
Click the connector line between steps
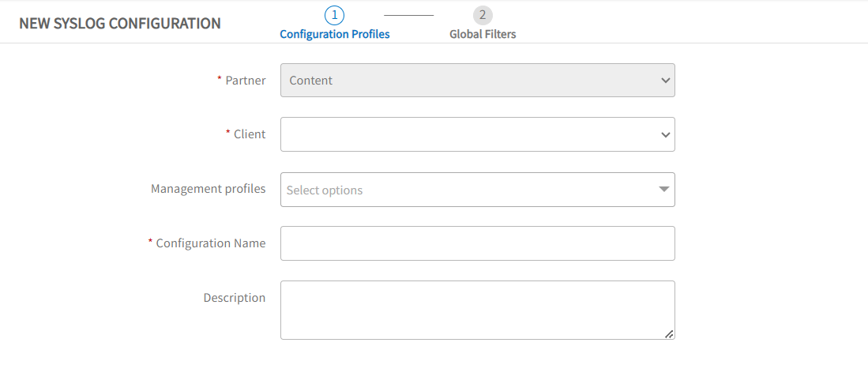(x=408, y=15)
